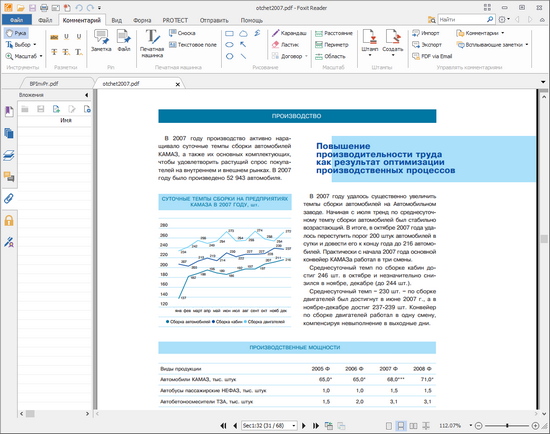
Task: Choose the Сноска callout tool
Action: coord(182,33)
